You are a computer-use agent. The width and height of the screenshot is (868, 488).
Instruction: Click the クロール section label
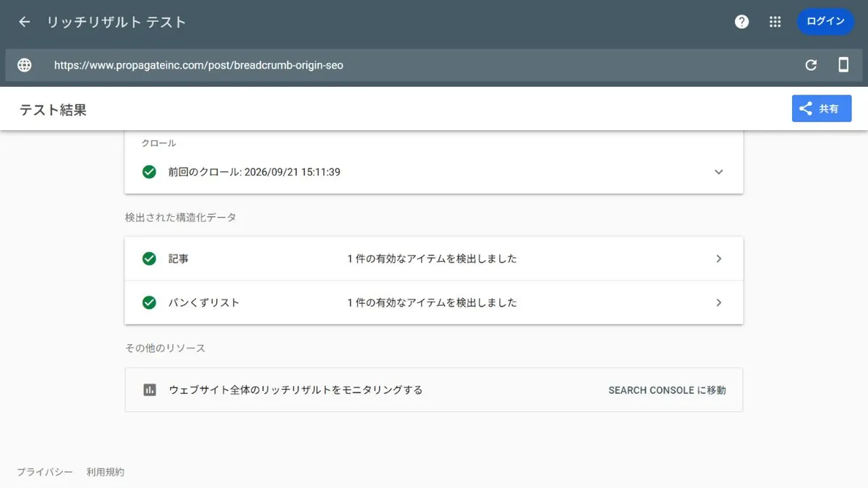click(158, 143)
